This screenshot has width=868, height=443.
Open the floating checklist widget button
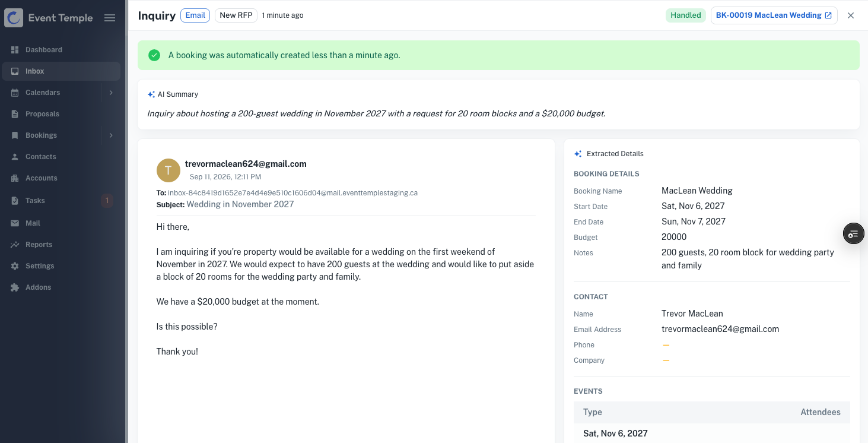854,234
